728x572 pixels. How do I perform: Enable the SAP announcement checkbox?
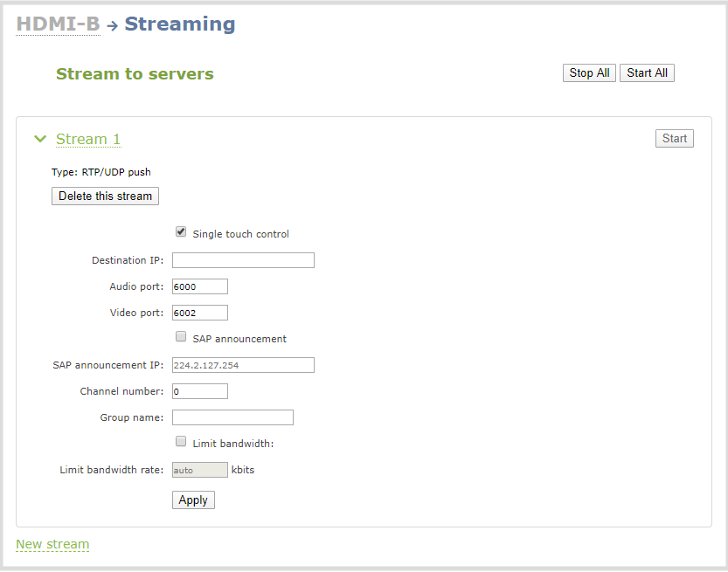pyautogui.click(x=181, y=337)
